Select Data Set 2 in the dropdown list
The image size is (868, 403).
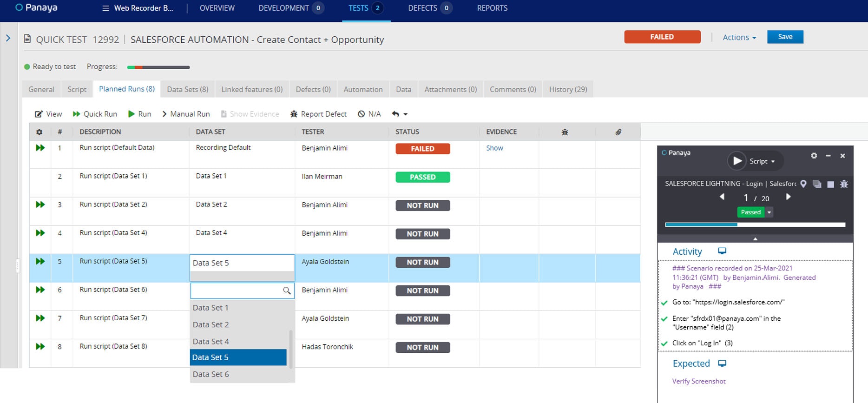pyautogui.click(x=239, y=324)
